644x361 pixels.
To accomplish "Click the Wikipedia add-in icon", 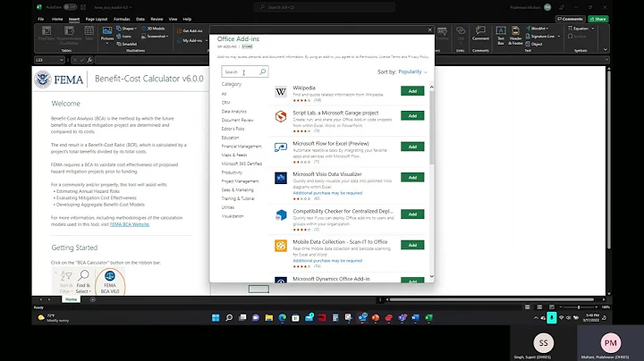I will point(281,92).
